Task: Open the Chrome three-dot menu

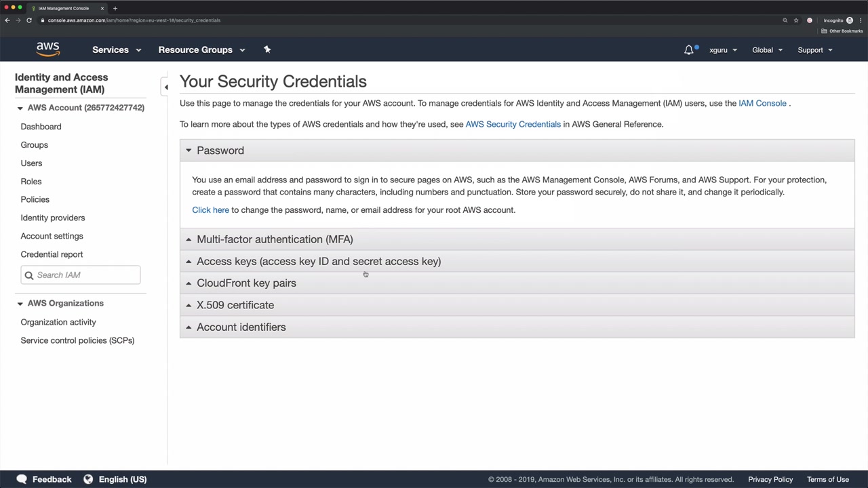Action: [x=861, y=20]
